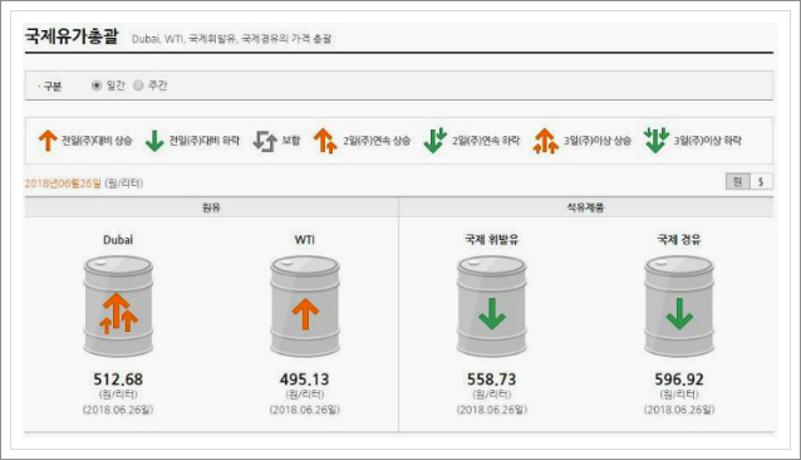Click the 원유 column header

tap(211, 208)
